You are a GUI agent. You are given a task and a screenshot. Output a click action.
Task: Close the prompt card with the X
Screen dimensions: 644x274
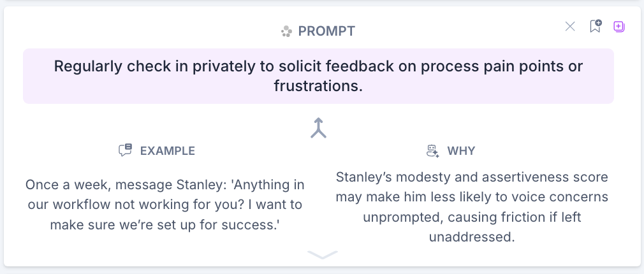(x=570, y=26)
